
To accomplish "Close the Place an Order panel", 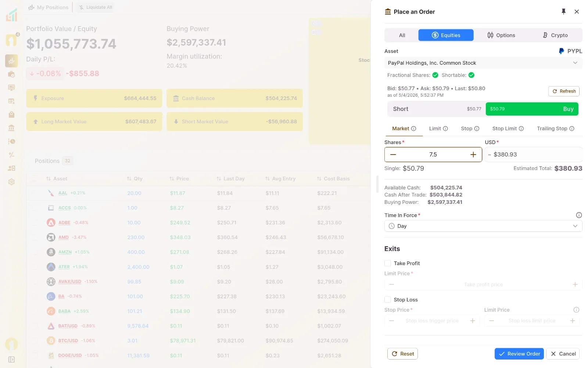I will pos(577,12).
